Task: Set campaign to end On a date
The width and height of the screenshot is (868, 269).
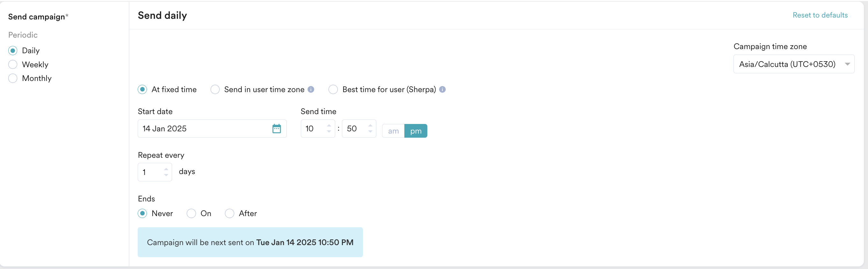Action: coord(192,213)
